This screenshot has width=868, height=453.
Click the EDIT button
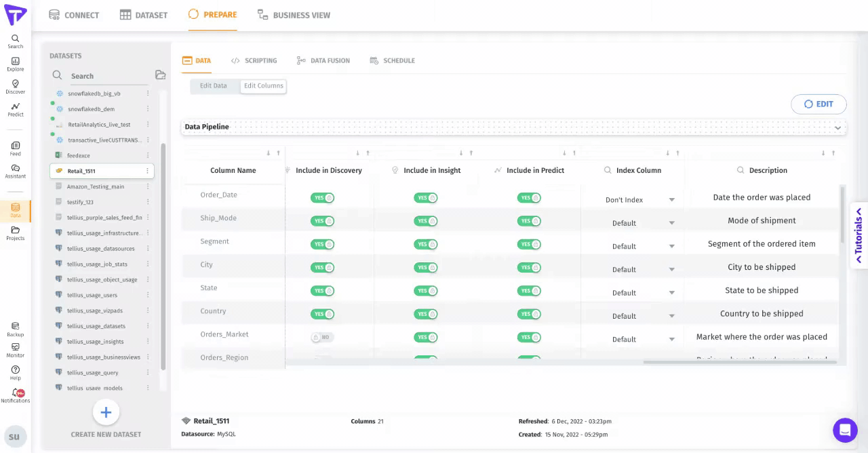[818, 104]
